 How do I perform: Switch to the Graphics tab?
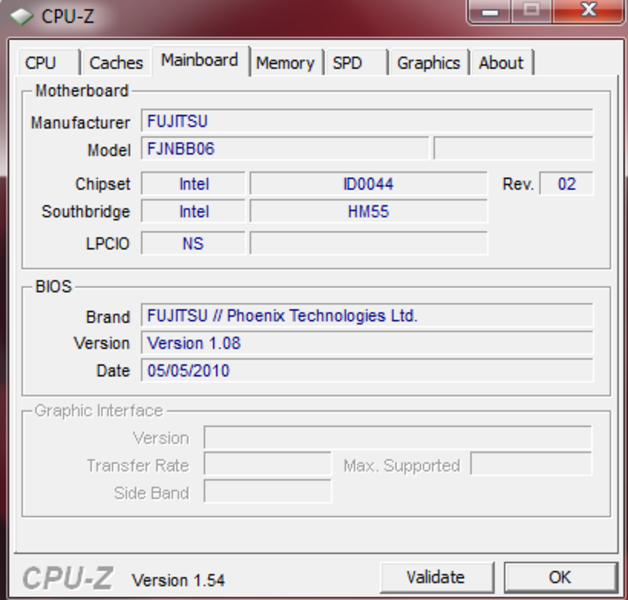coord(429,62)
